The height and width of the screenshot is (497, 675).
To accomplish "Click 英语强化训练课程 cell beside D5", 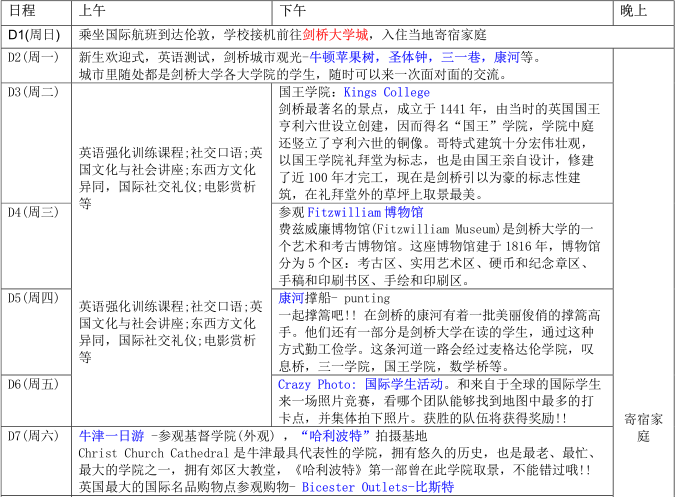I will 171,332.
